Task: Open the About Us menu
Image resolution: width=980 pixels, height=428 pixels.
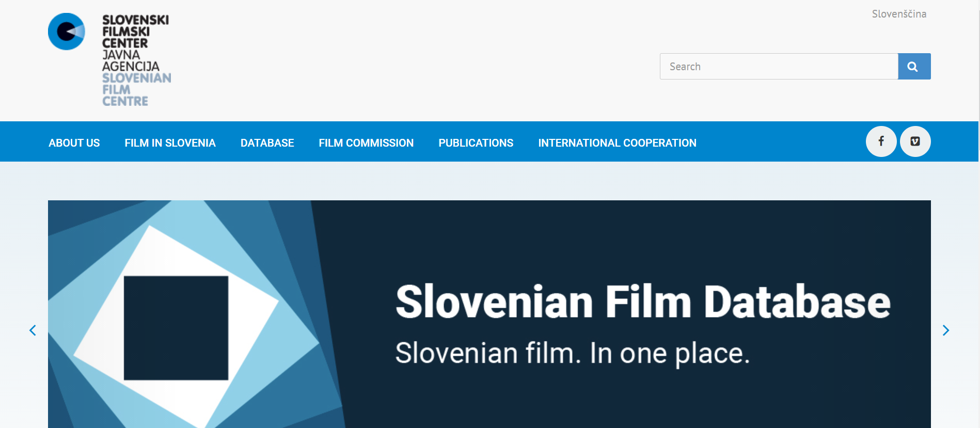Action: (x=74, y=143)
